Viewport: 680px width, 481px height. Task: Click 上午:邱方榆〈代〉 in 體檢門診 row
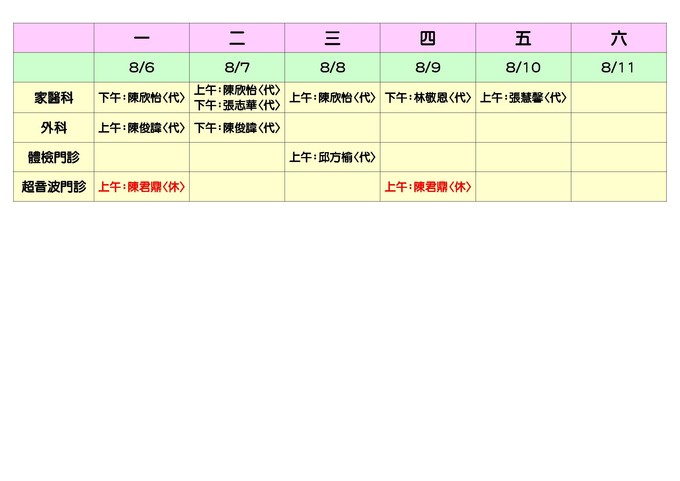tap(332, 157)
